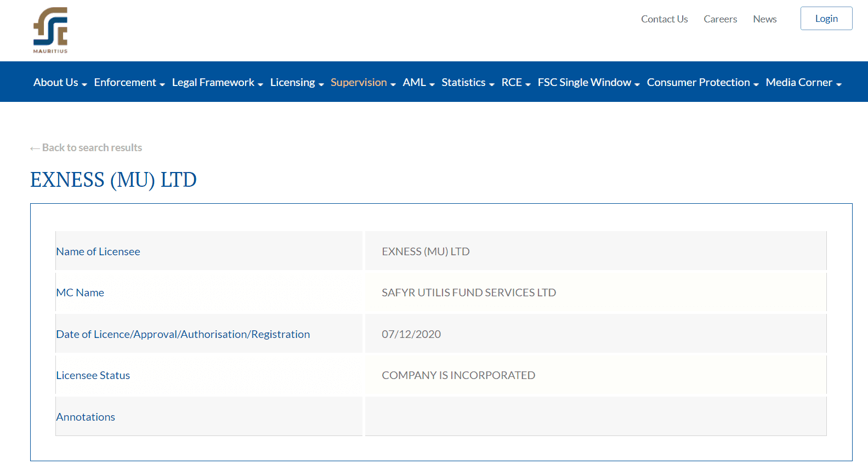This screenshot has width=868, height=476.
Task: Select the EXNESS (MU) LTD licensee value
Action: (x=426, y=251)
